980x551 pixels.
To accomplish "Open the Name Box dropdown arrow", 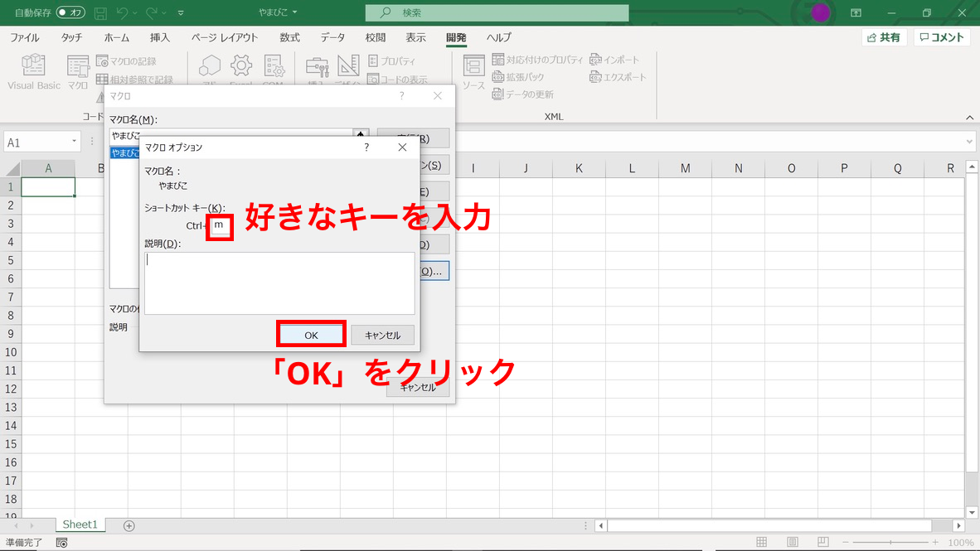I will coord(74,142).
